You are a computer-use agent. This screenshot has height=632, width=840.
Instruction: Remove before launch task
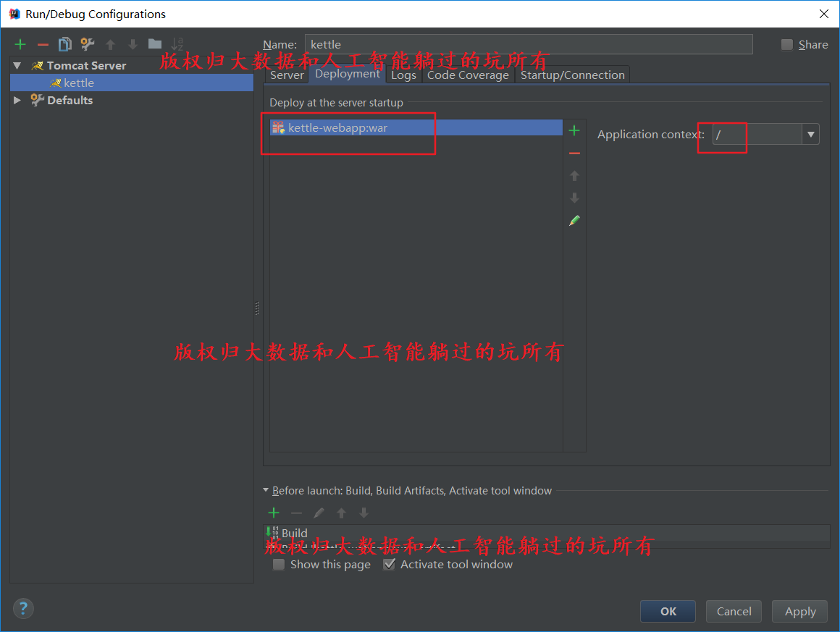(296, 513)
